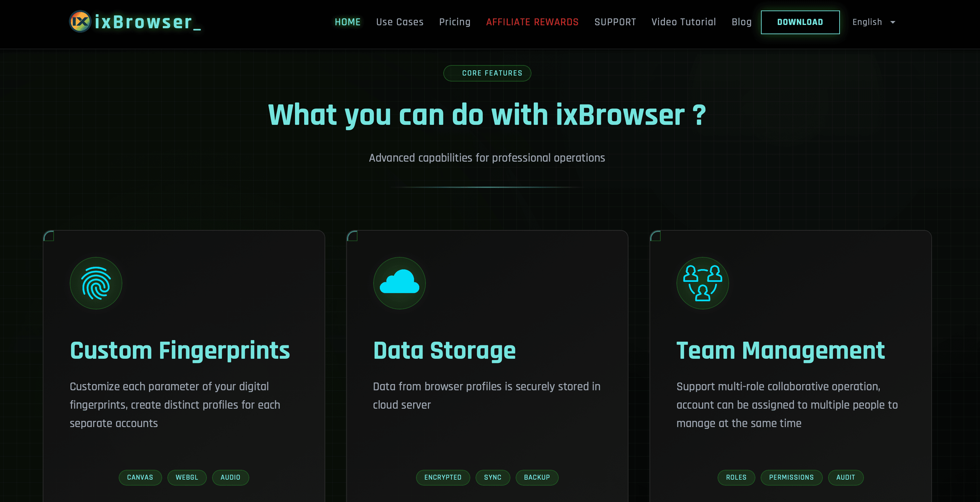This screenshot has height=502, width=980.
Task: Open the SUPPORT menu item
Action: (615, 22)
